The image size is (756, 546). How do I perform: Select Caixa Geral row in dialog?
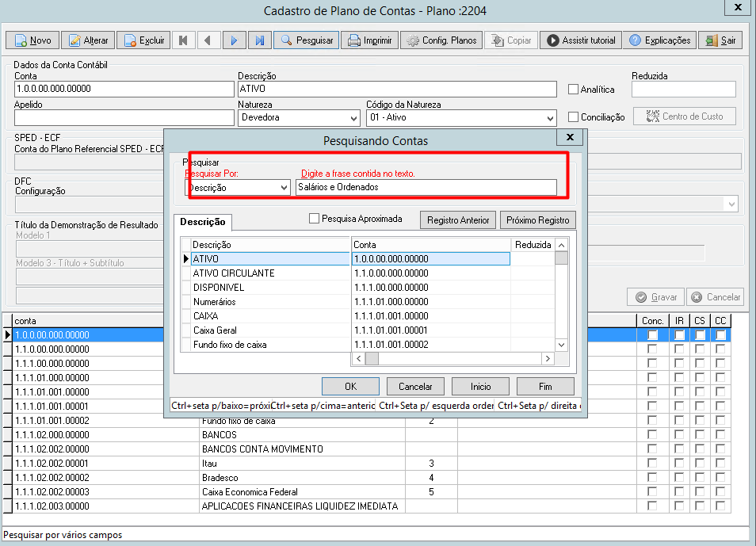(368, 330)
